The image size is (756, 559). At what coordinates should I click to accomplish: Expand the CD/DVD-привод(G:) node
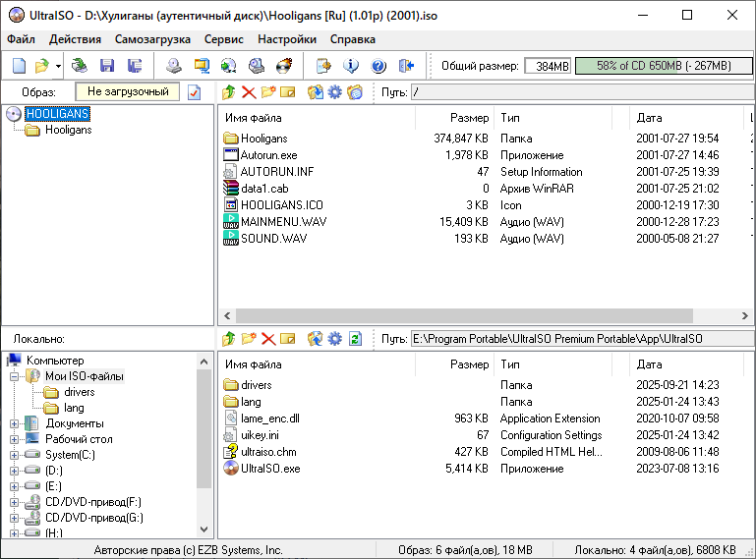[x=14, y=518]
